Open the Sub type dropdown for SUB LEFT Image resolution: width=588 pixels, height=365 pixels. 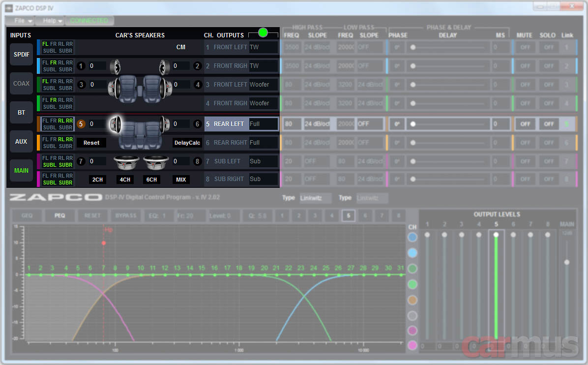[x=263, y=162]
